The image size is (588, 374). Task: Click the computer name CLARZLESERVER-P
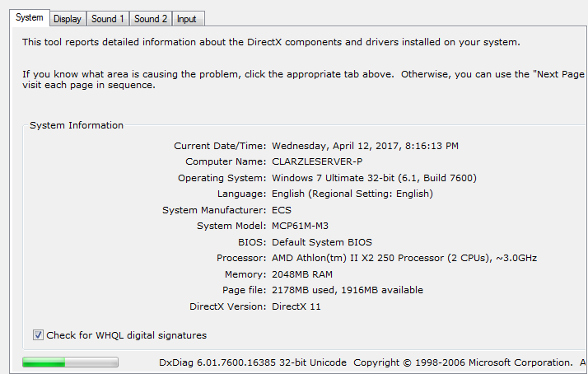point(317,161)
